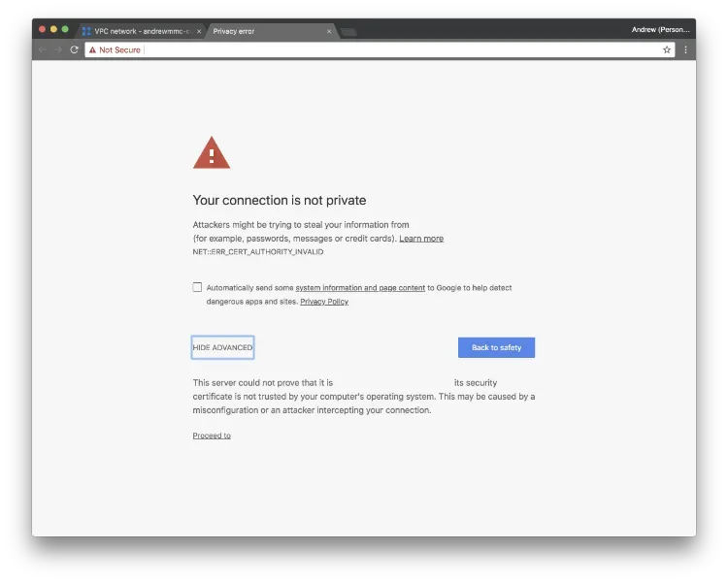Viewport: 728px width, 582px height.
Task: Enable automatic sending of system information
Action: tap(197, 287)
